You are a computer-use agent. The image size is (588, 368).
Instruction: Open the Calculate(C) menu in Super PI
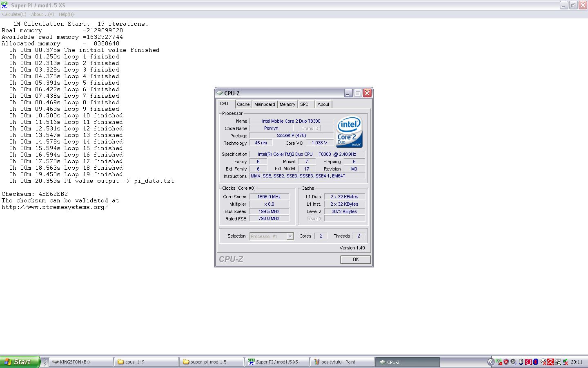pos(14,14)
